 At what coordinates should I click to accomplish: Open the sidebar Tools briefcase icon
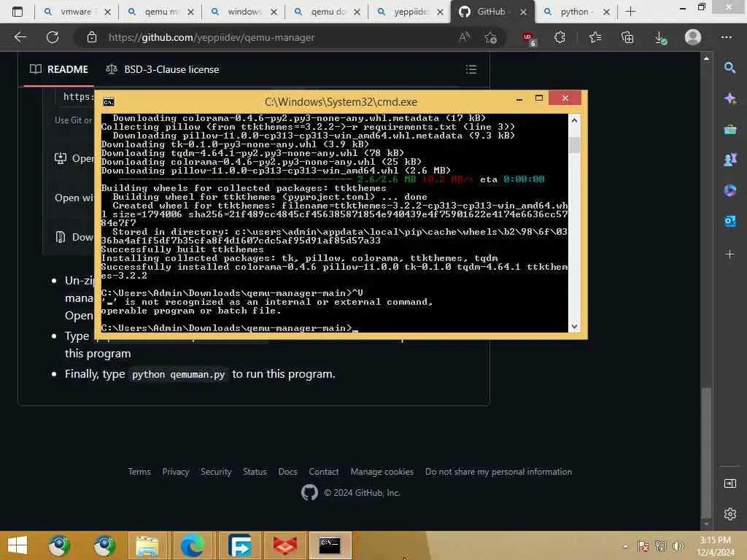[x=729, y=129]
